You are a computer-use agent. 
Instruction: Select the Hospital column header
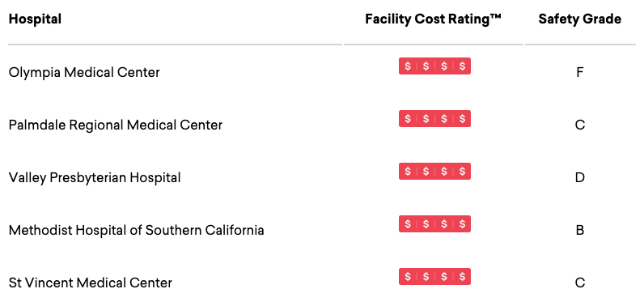click(x=35, y=19)
